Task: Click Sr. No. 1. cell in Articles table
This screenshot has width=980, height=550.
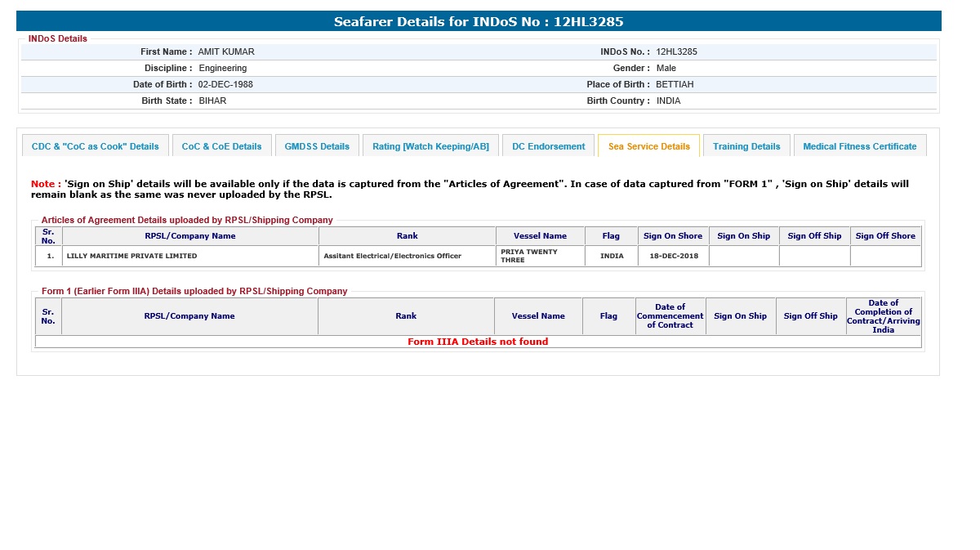Action: coord(49,256)
